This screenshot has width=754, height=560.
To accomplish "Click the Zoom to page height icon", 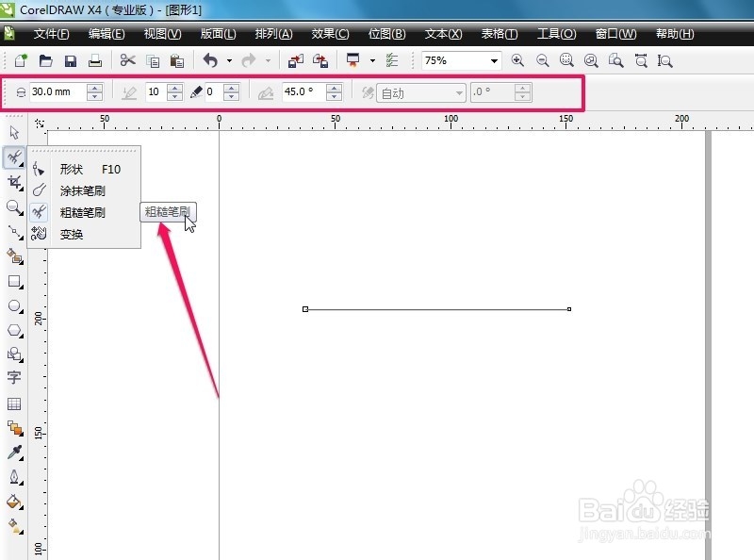I will [665, 60].
